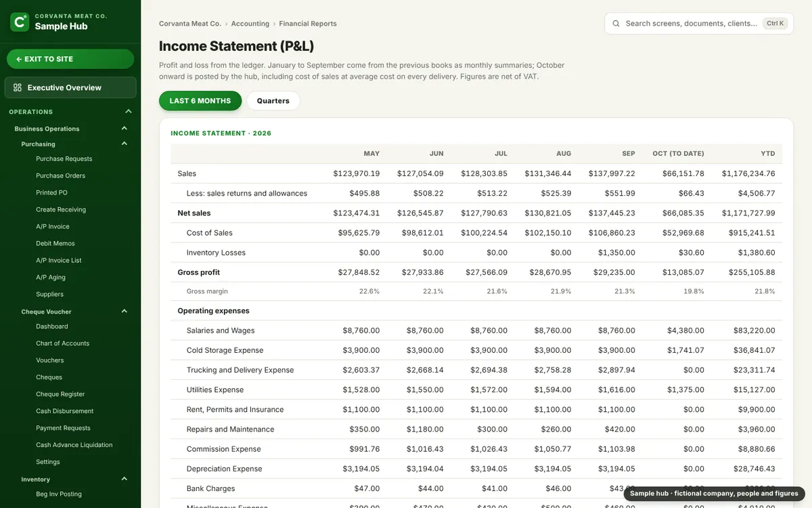Open Beg Inv Posting in the sidebar
This screenshot has height=508, width=812.
pos(59,494)
